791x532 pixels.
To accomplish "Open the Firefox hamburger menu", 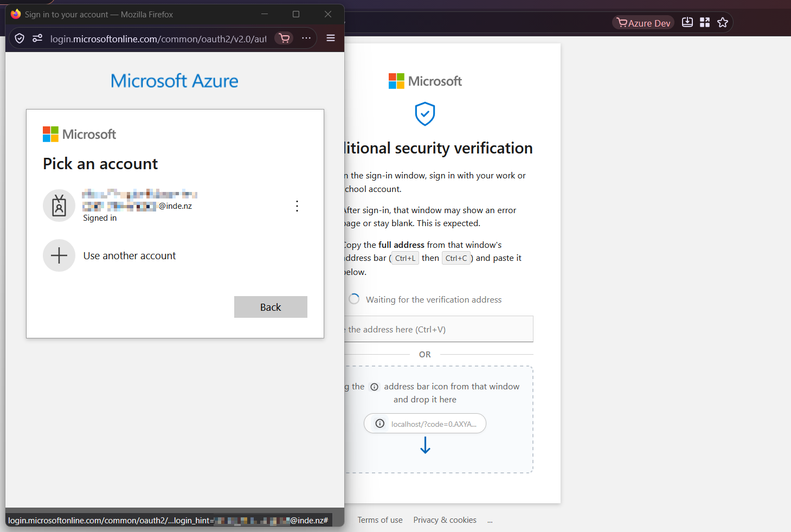I will [x=331, y=38].
